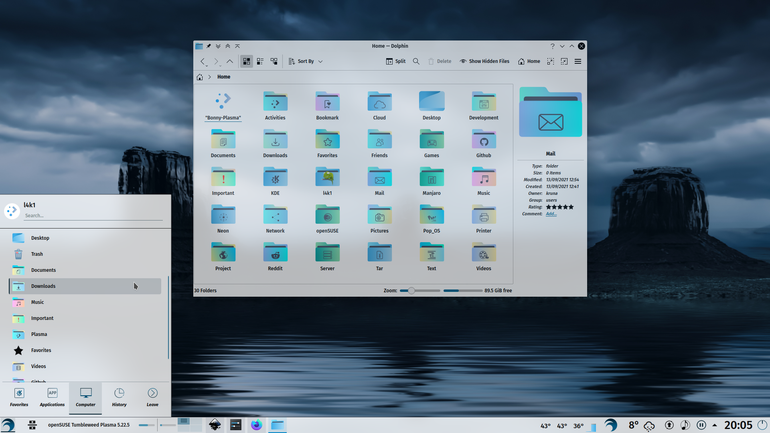Click the Home button in toolbar
This screenshot has width=770, height=433.
click(x=529, y=61)
